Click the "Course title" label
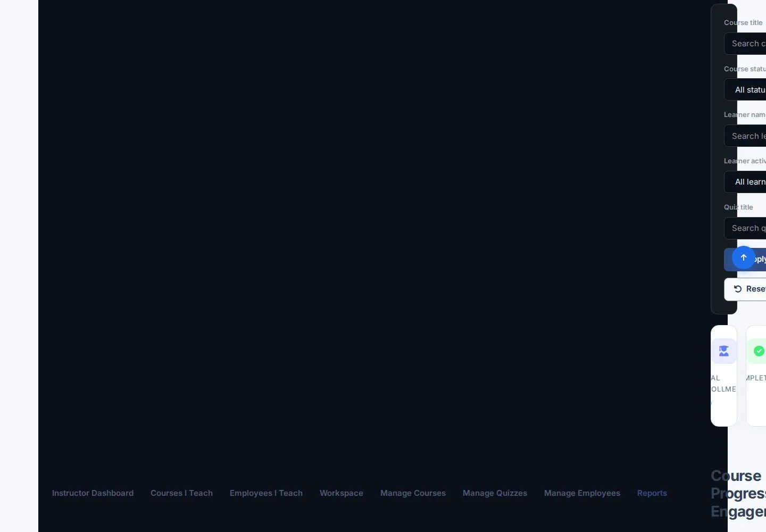The image size is (766, 532). pos(743,22)
